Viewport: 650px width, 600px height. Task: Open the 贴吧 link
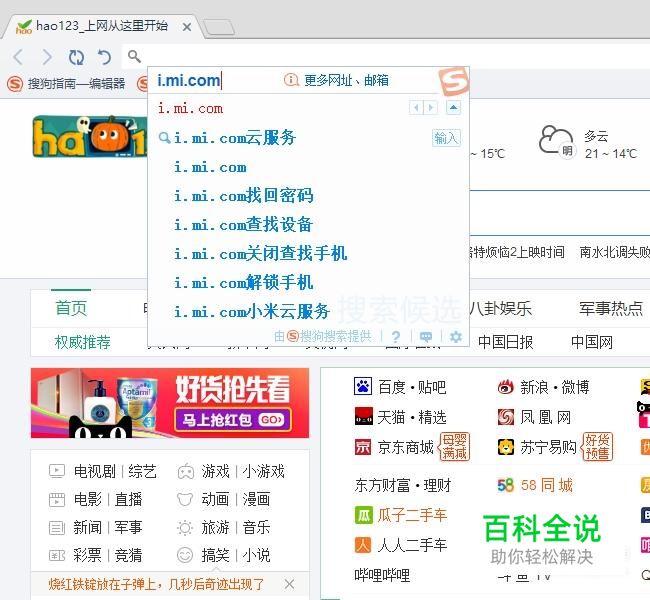[x=432, y=387]
